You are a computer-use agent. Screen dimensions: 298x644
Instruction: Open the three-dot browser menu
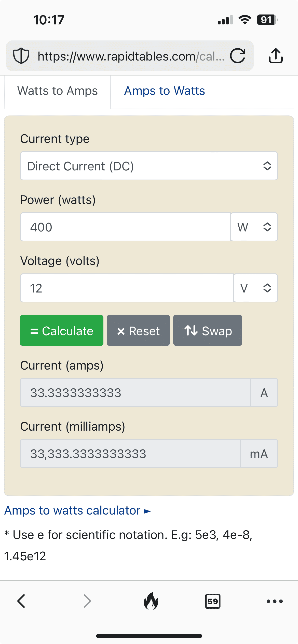click(x=275, y=601)
